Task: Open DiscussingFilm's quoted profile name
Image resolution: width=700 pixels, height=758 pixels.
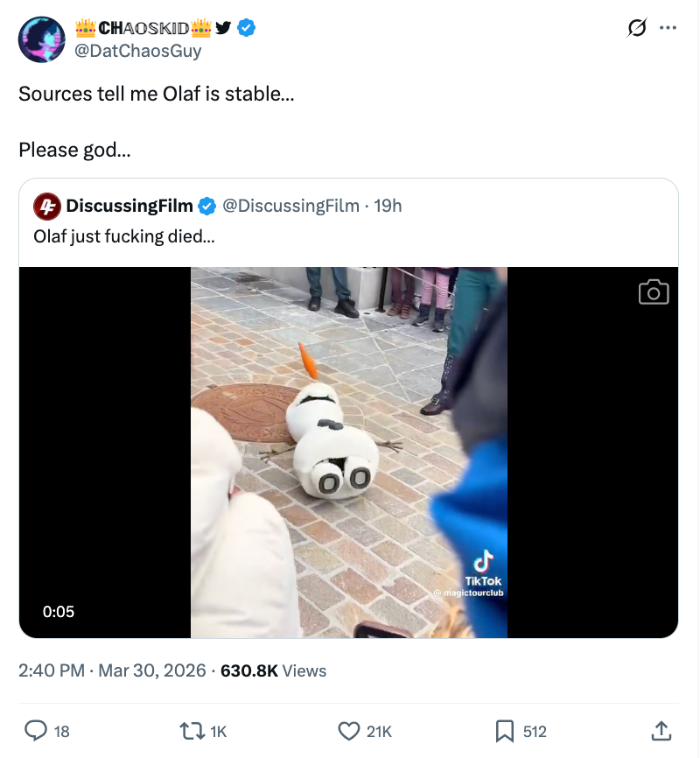Action: (129, 207)
